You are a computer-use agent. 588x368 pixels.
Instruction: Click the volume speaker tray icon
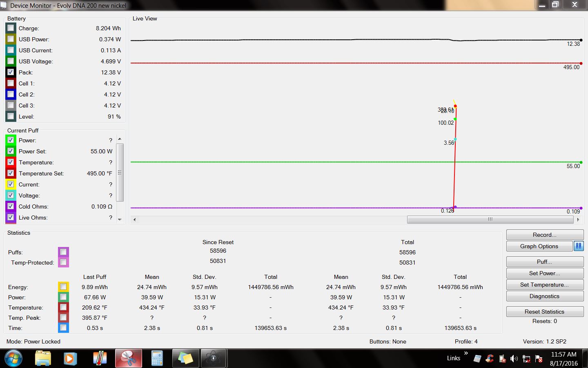coord(514,359)
